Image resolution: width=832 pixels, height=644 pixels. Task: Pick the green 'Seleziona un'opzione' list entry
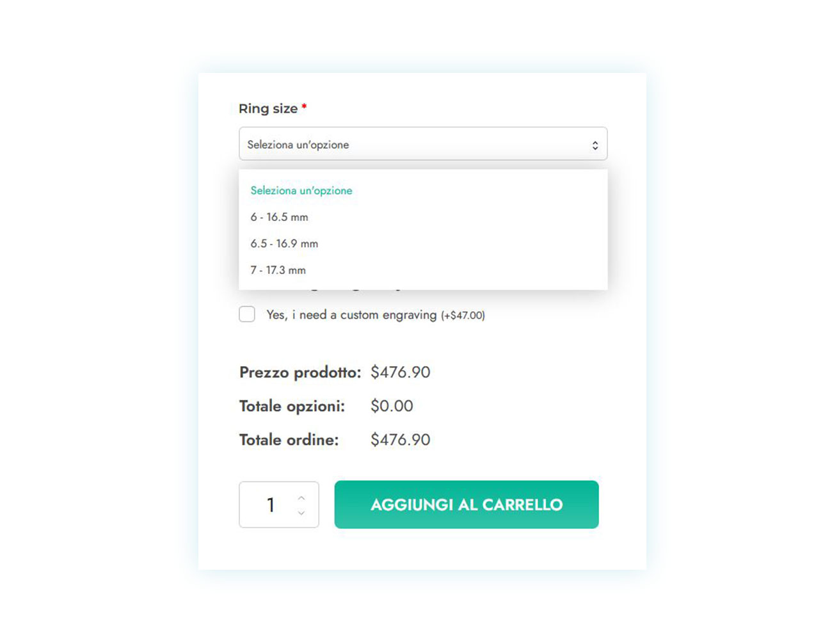[301, 191]
